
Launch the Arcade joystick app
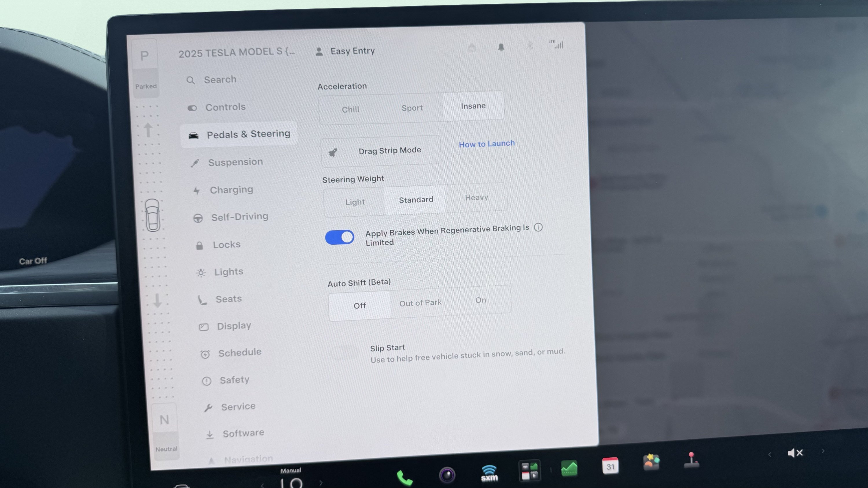692,460
